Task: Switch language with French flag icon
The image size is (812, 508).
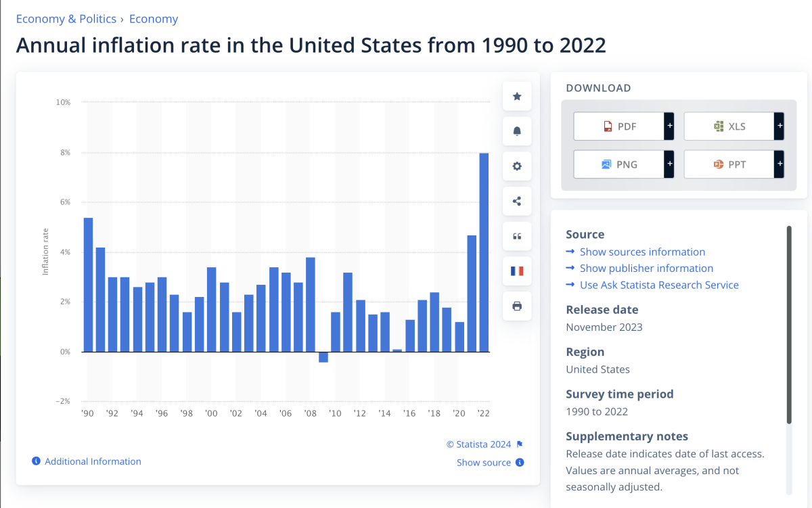Action: point(517,271)
